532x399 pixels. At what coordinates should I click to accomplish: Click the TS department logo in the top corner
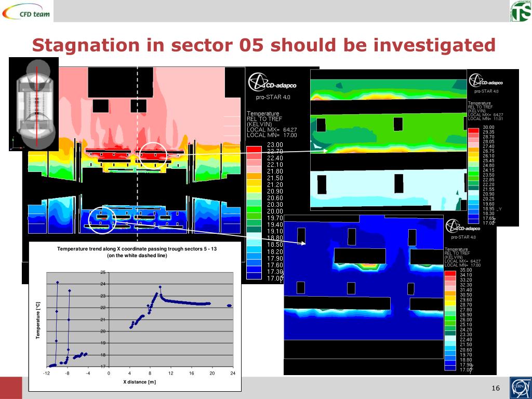coord(521,11)
